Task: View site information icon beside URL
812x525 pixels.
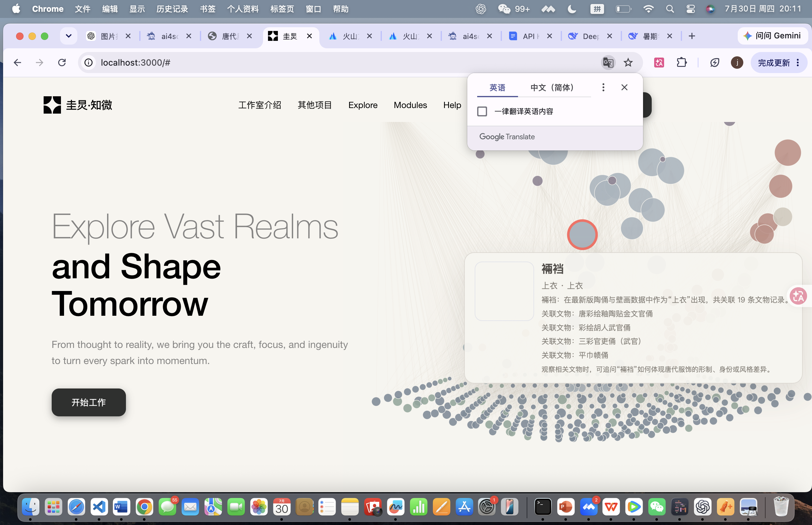Action: (x=89, y=63)
